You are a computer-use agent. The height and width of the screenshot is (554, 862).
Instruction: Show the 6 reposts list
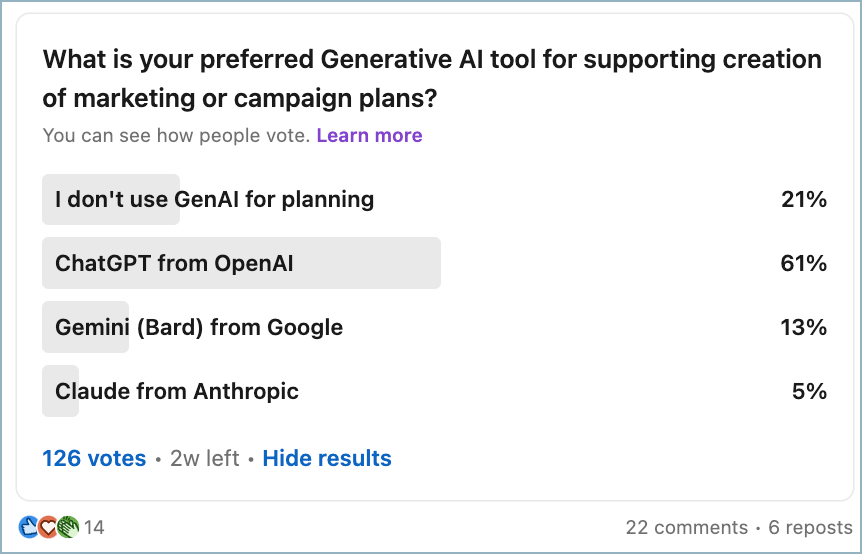point(809,527)
